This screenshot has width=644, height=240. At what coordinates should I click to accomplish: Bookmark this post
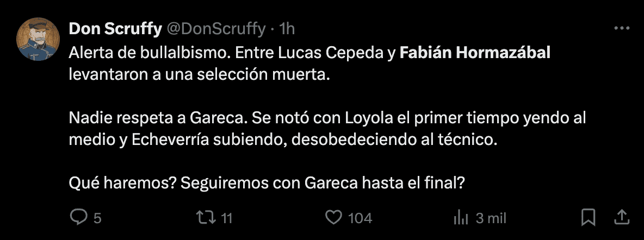tap(588, 218)
